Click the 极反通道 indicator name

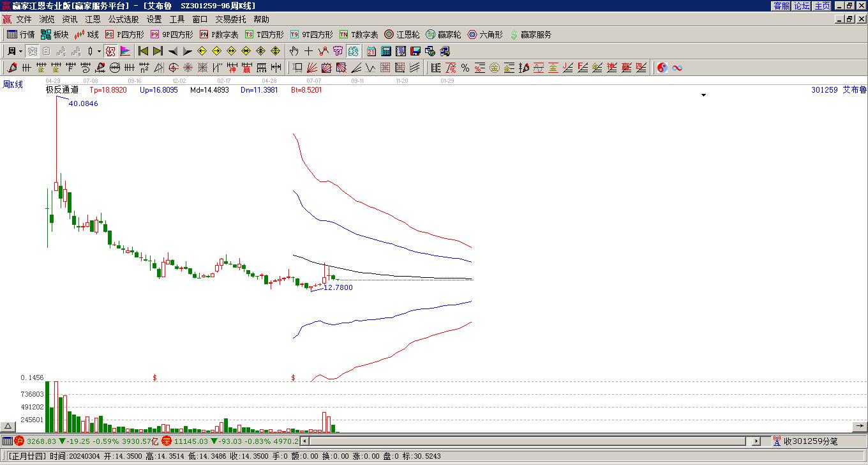62,90
